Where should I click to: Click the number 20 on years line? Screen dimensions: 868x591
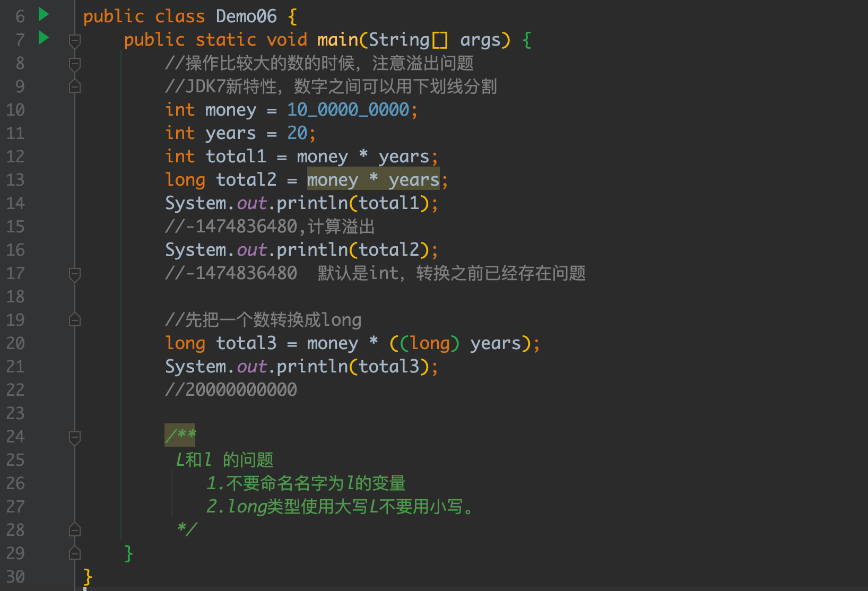[x=297, y=133]
